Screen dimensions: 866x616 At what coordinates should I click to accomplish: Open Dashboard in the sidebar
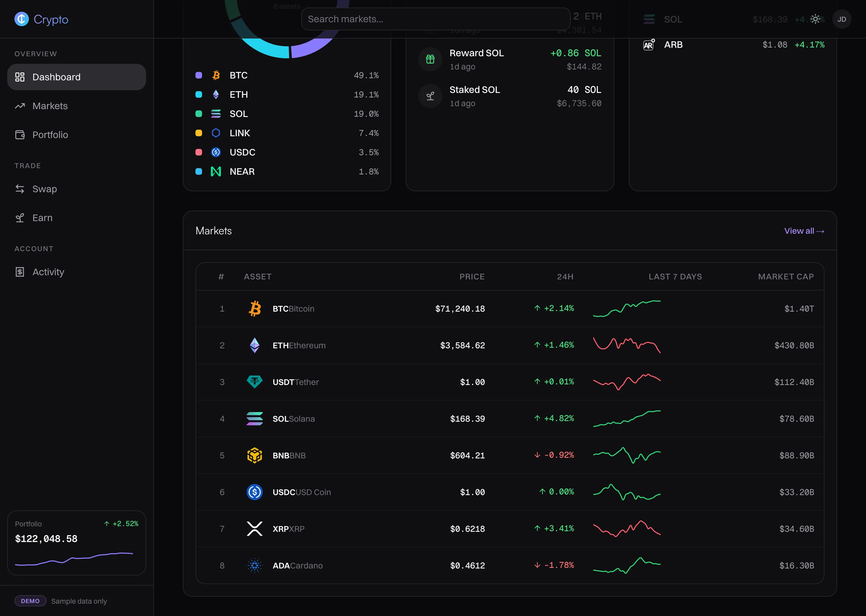click(77, 77)
